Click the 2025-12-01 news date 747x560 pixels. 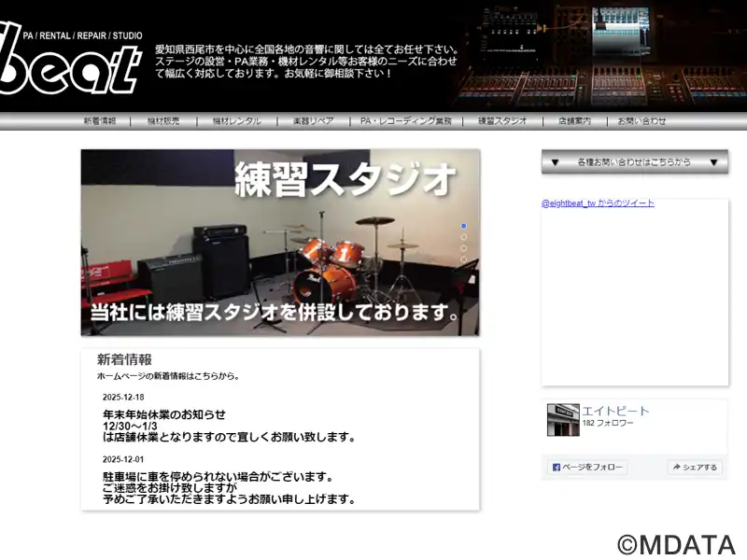pyautogui.click(x=123, y=459)
